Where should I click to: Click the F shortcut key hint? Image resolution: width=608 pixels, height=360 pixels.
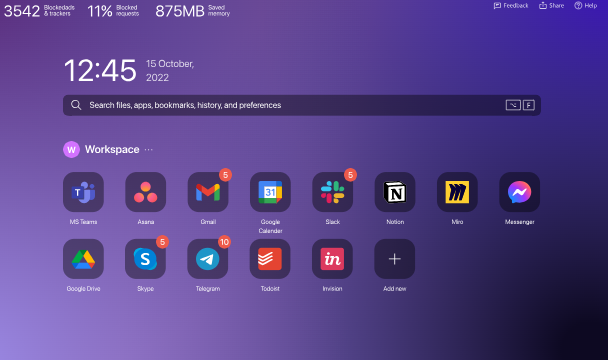[529, 105]
